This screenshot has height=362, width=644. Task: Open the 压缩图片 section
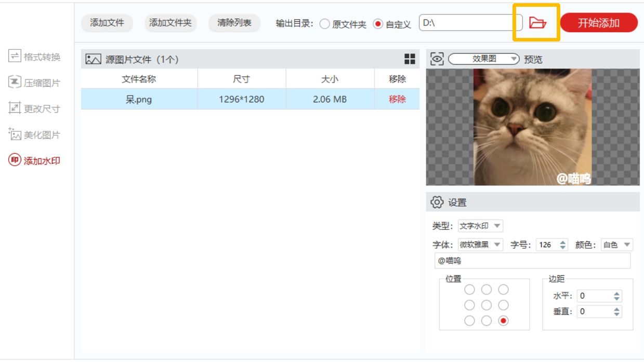[x=34, y=83]
